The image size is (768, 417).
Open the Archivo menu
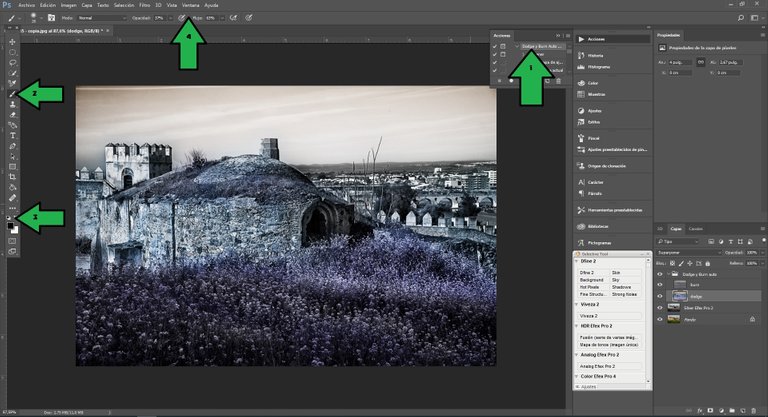(26, 5)
